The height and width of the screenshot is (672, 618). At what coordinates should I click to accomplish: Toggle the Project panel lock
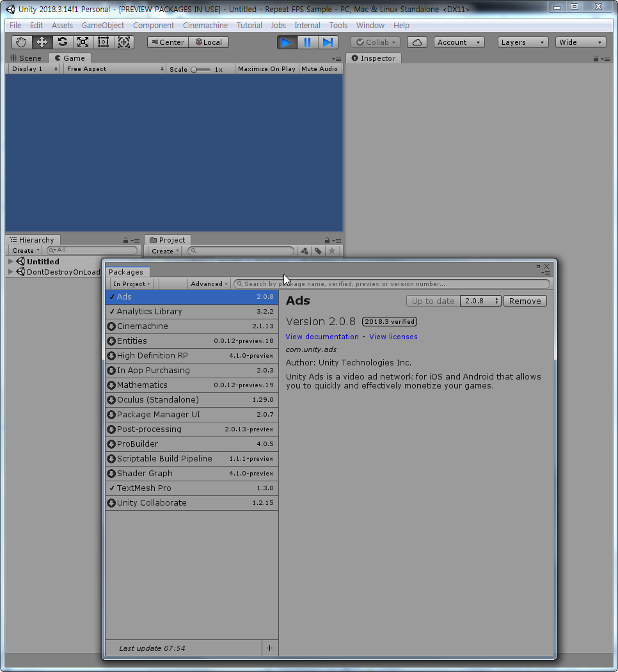pyautogui.click(x=327, y=241)
